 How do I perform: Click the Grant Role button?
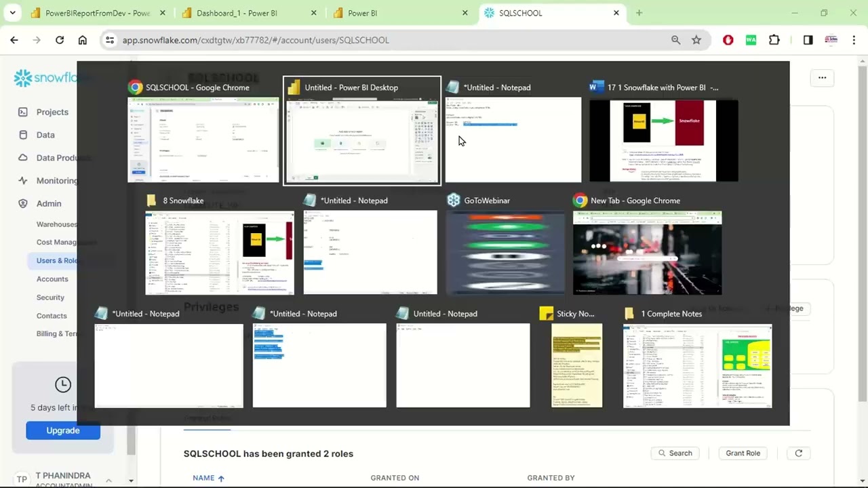tap(743, 453)
